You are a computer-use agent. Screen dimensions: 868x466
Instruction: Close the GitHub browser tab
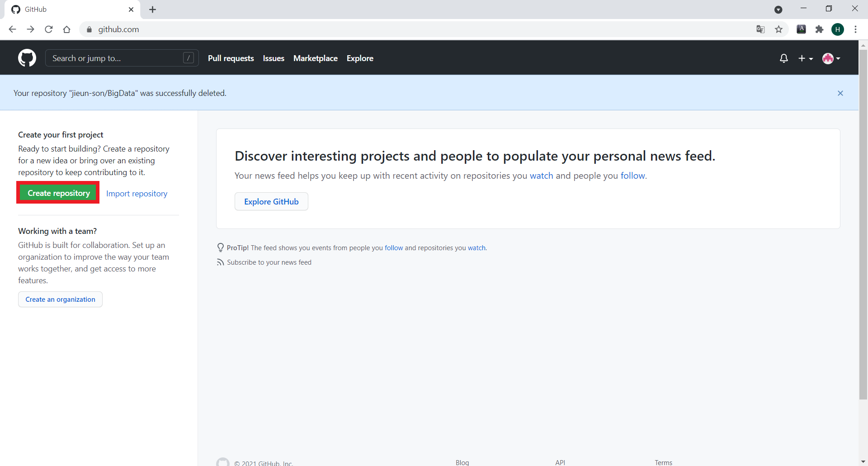click(x=131, y=10)
